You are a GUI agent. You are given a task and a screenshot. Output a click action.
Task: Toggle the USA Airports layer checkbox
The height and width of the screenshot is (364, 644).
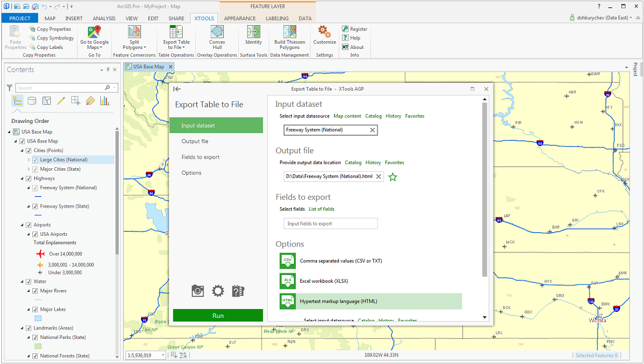point(35,235)
